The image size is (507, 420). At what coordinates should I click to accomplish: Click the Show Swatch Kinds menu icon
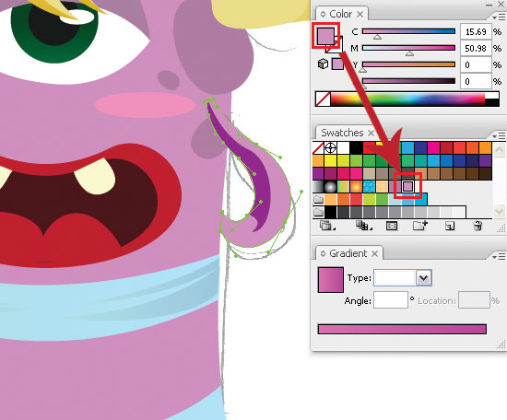coord(363,225)
